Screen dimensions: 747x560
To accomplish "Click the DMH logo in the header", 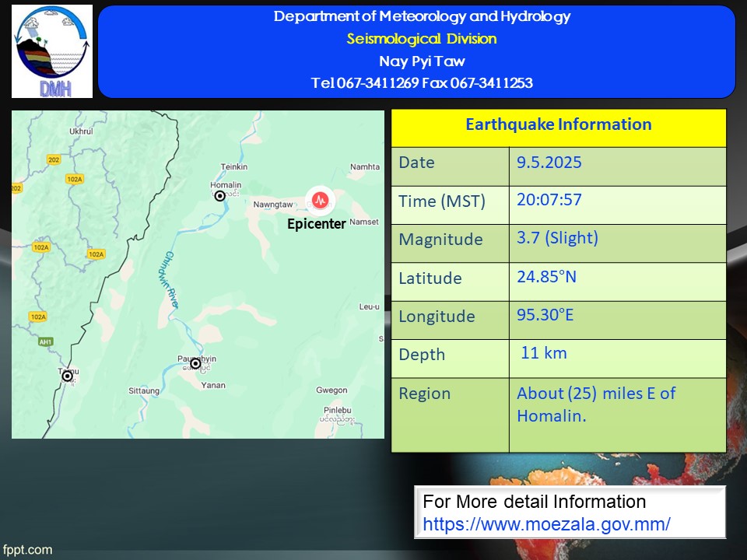I will coord(52,51).
